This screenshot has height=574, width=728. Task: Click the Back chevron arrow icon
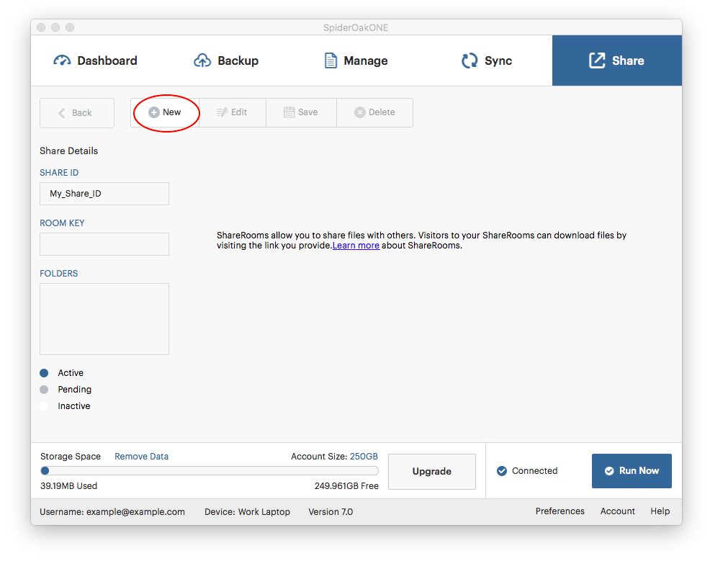point(62,113)
